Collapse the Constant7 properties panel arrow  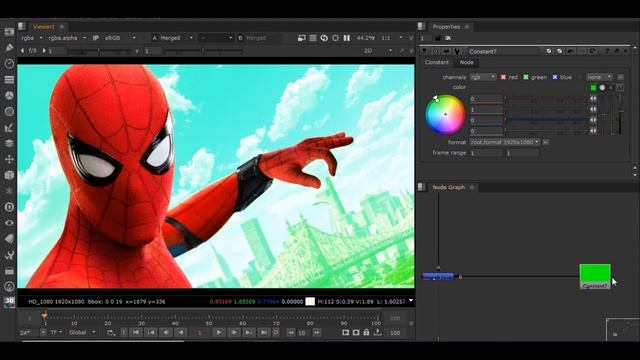coord(425,51)
